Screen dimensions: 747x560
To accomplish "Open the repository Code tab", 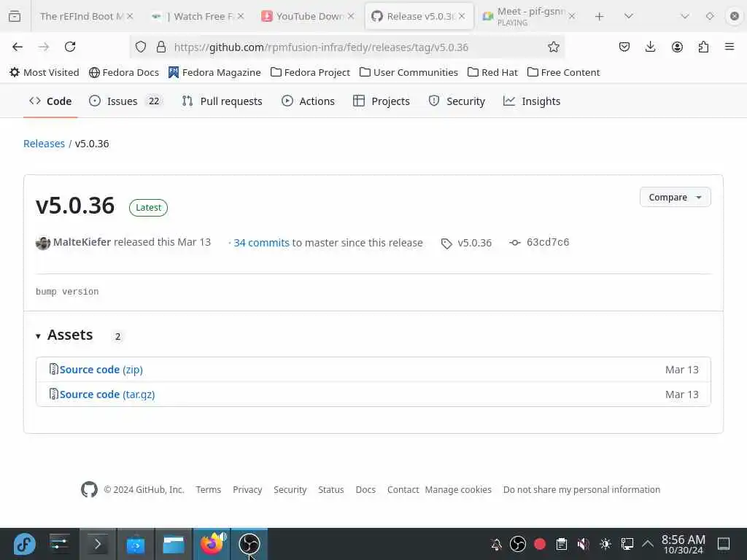I will pyautogui.click(x=50, y=101).
